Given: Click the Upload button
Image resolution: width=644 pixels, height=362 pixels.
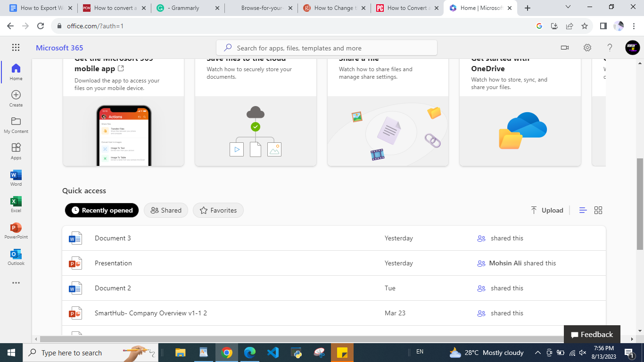Looking at the screenshot, I should 547,210.
